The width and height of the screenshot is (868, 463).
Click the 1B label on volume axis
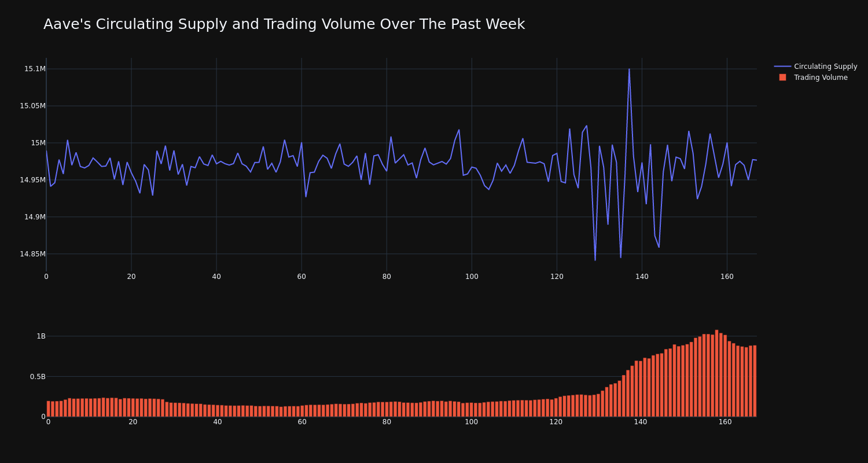41,336
